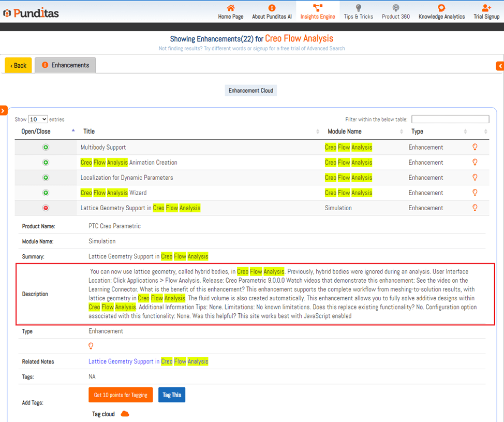This screenshot has height=422, width=504.
Task: Expand the Localization for Dynamic Parameters row
Action: (x=46, y=178)
